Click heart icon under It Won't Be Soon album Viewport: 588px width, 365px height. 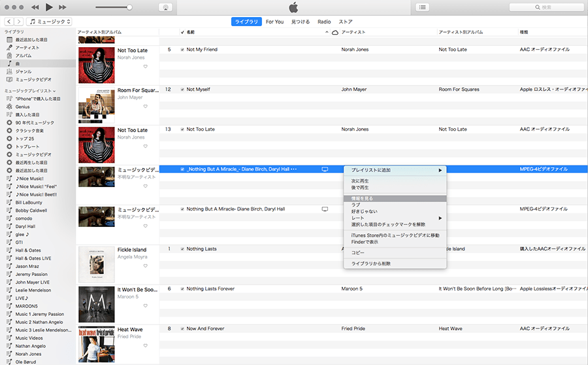click(146, 305)
